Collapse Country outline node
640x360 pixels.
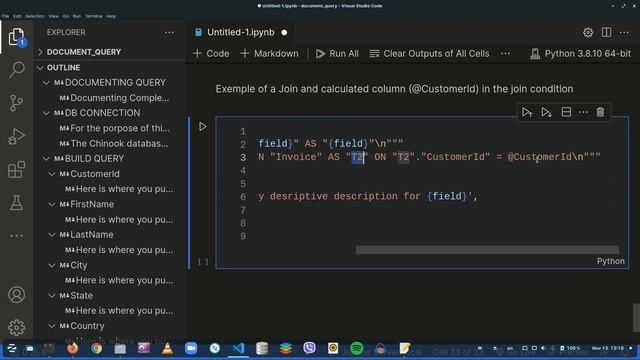click(52, 326)
